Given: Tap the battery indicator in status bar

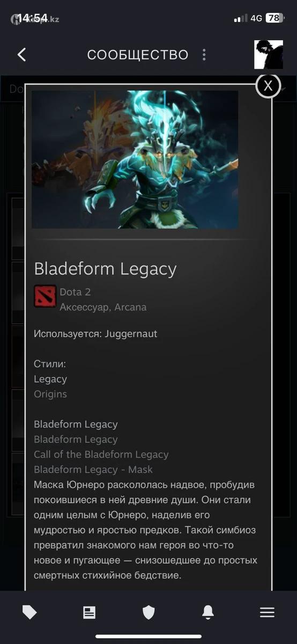Looking at the screenshot, I should (x=274, y=18).
